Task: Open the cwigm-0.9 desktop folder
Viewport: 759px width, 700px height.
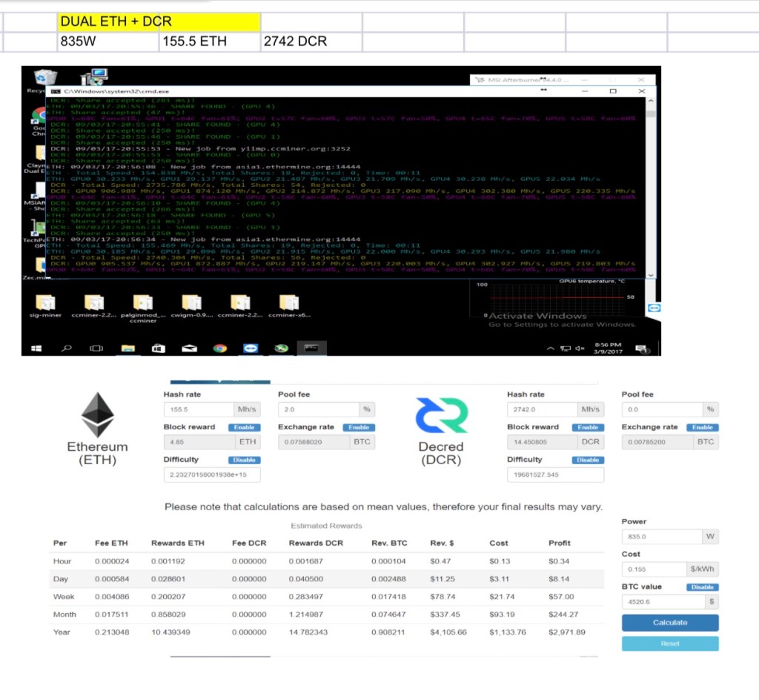Action: point(191,303)
